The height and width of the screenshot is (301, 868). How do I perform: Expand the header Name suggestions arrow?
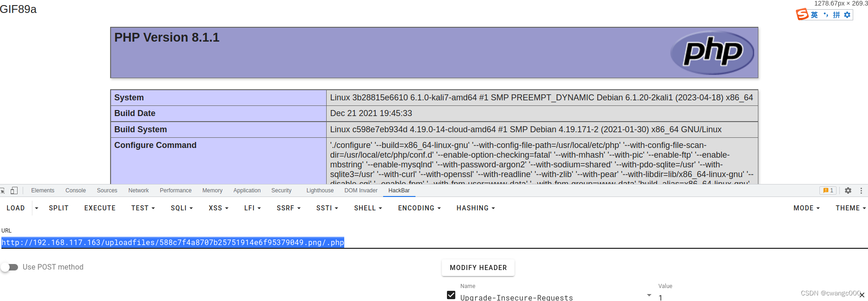pyautogui.click(x=649, y=295)
